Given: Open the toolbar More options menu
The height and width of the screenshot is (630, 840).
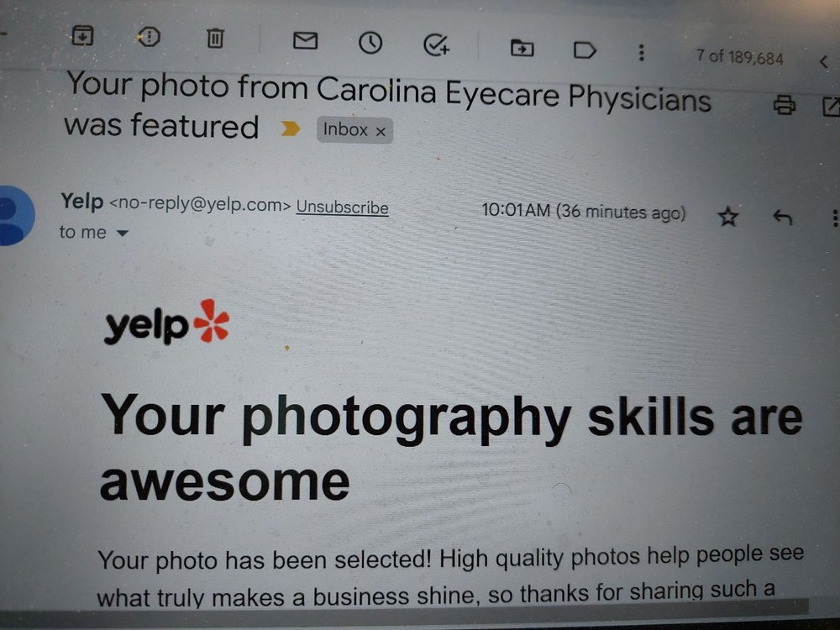Looking at the screenshot, I should (x=641, y=52).
